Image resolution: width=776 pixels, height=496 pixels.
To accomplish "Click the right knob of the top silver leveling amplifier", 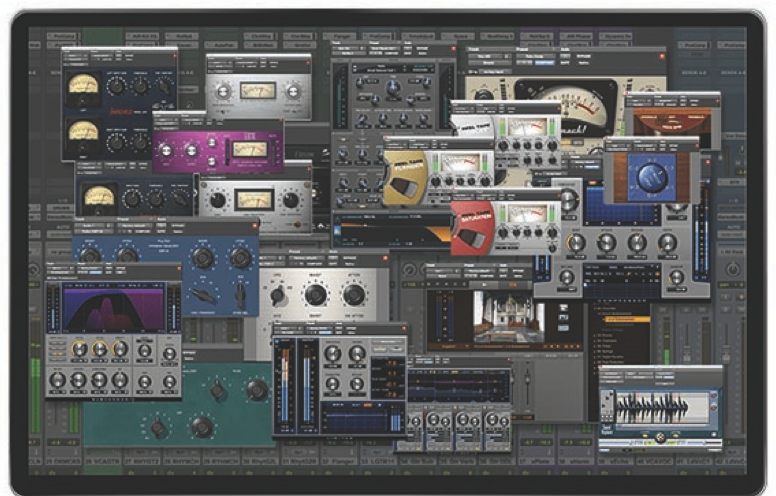I will [x=292, y=92].
